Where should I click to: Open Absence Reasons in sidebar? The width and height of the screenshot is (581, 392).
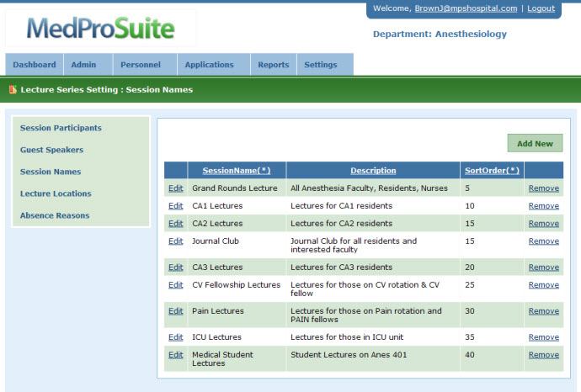coord(55,215)
